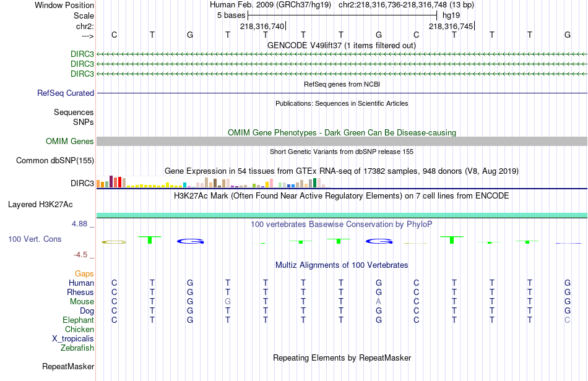
Task: Select the Elephant alignment row label
Action: tap(78, 320)
